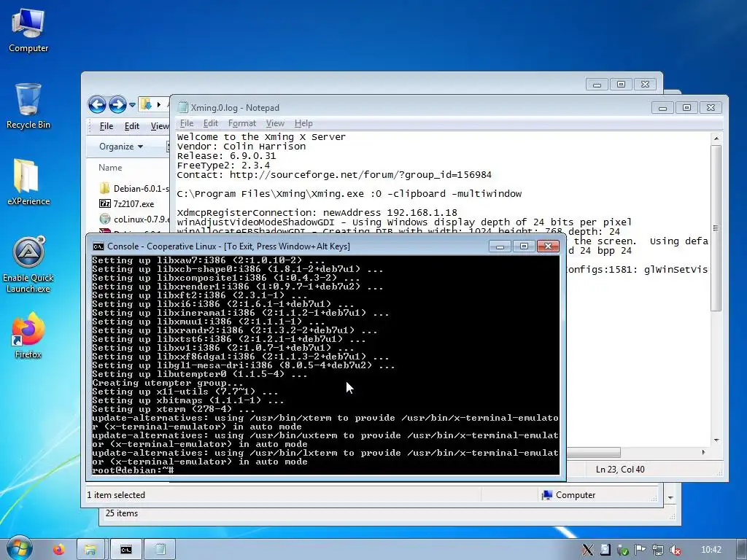
Task: Select the eXPerience folder on desktop
Action: pyautogui.click(x=28, y=182)
